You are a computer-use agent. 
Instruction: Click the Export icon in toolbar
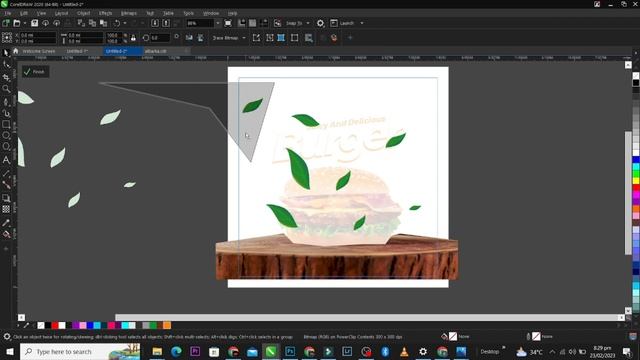[166, 23]
